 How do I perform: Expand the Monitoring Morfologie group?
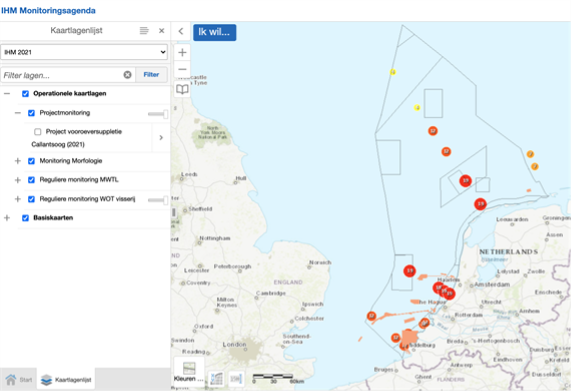point(18,161)
